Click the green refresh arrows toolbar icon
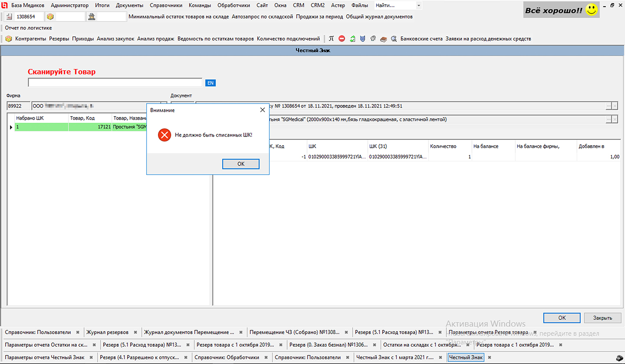This screenshot has height=364, width=625. [352, 39]
